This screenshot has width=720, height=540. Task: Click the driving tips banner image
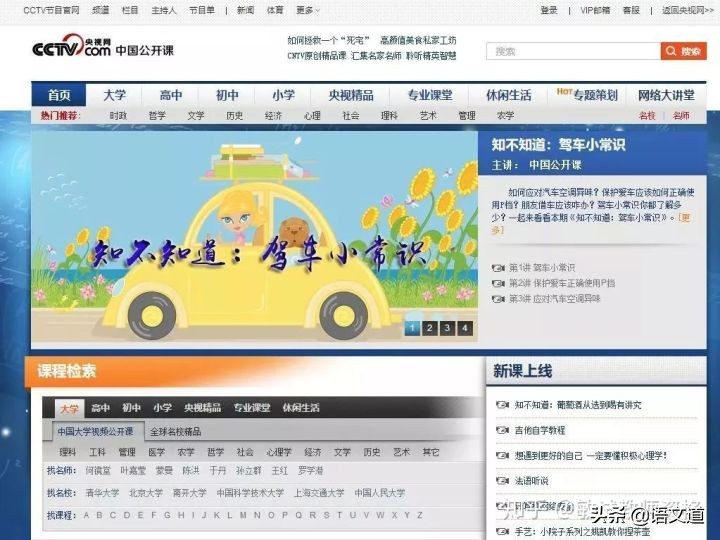click(254, 236)
